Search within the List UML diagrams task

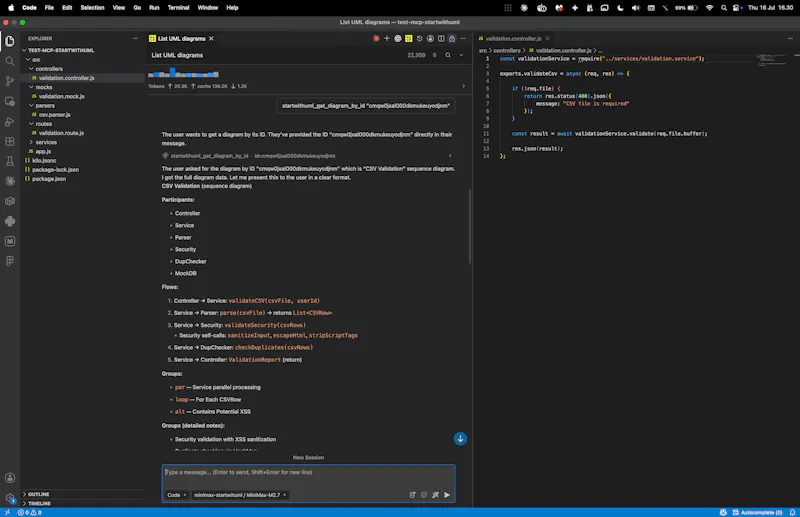(x=447, y=55)
